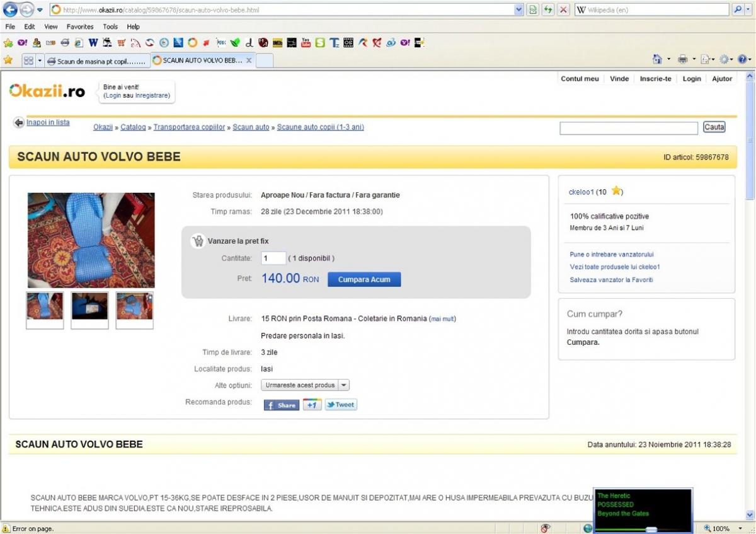This screenshot has height=534, width=756.
Task: Click the Google +1 button
Action: pos(312,405)
